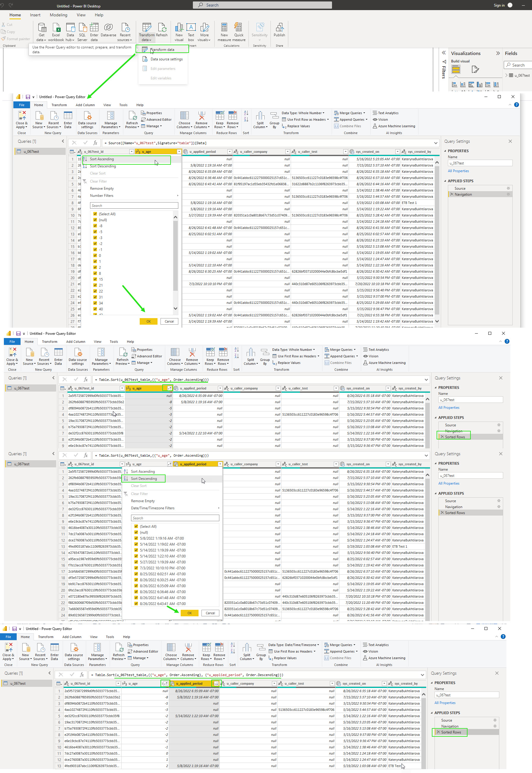The image size is (532, 773).
Task: Cancel the u_applied_period filter menu
Action: click(210, 612)
